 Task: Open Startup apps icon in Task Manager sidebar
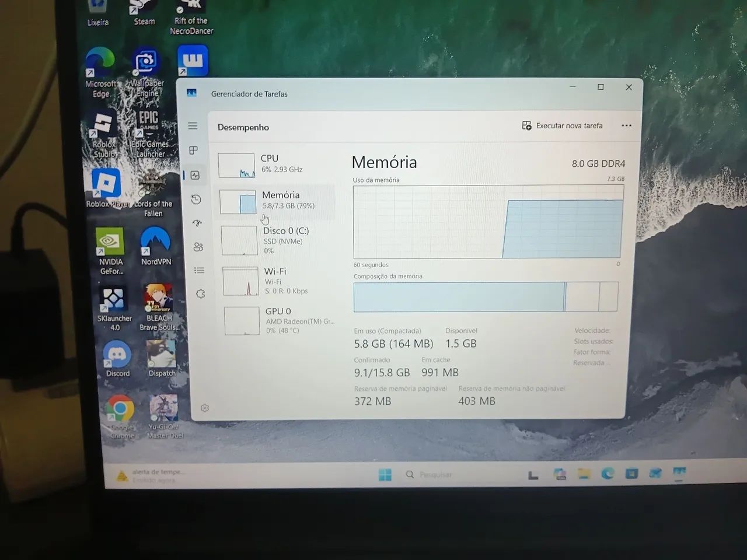pyautogui.click(x=197, y=223)
